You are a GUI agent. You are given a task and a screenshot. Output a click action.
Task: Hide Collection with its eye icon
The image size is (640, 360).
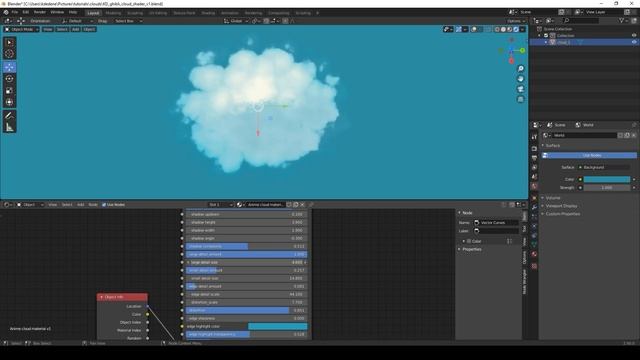(634, 36)
